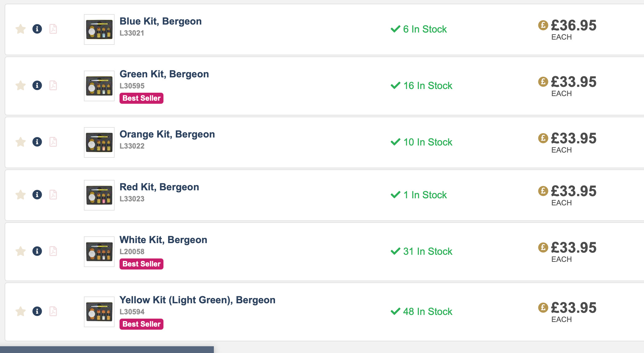644x353 pixels.
Task: Star the Green Kit, Bergeon item
Action: coord(21,86)
